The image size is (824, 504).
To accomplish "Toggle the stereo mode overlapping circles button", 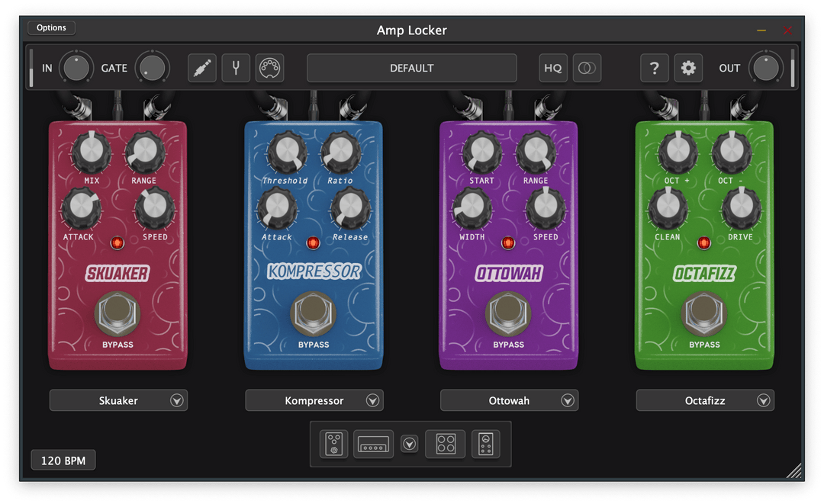I will coord(587,68).
